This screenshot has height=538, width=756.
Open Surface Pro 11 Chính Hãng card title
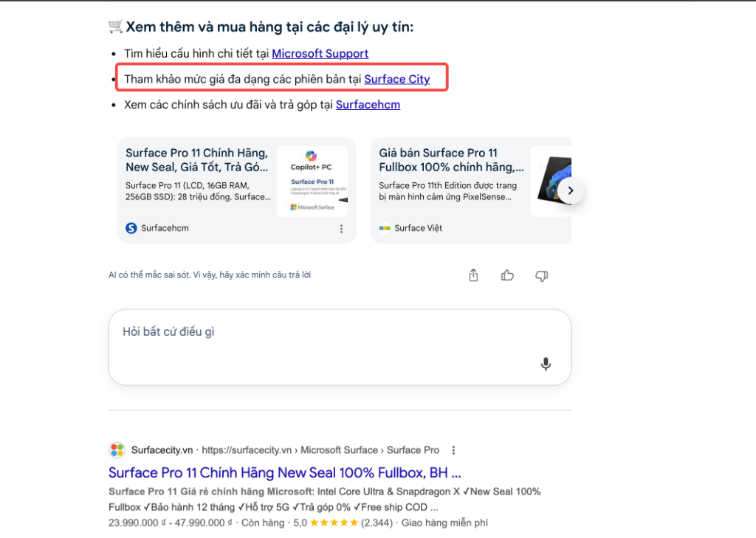196,160
